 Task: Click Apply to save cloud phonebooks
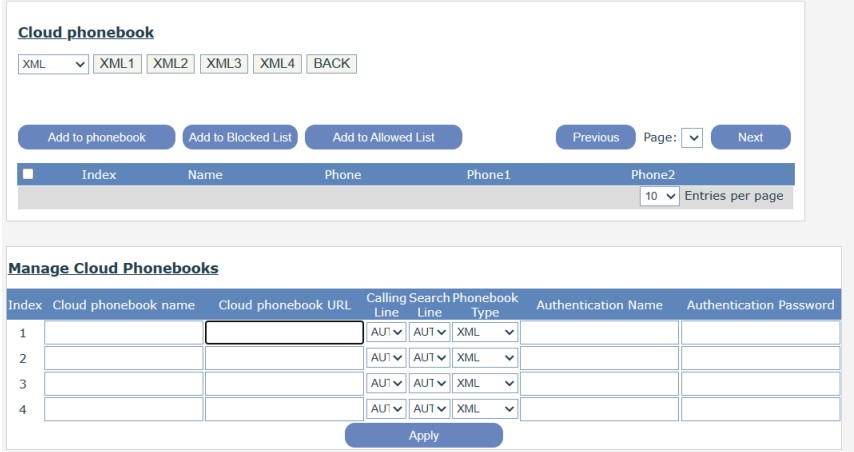[x=423, y=435]
